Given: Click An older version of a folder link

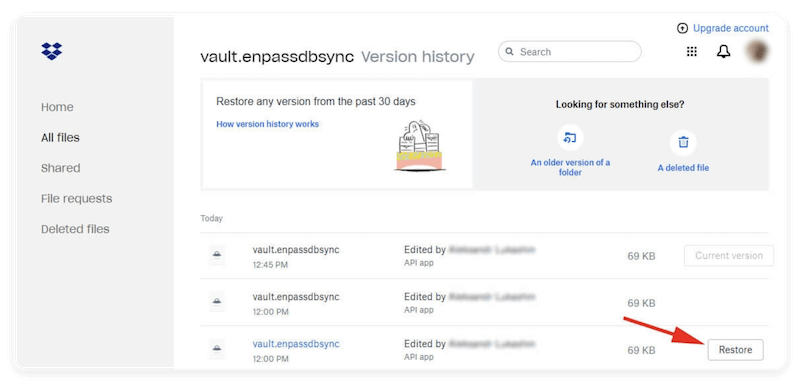Looking at the screenshot, I should [x=570, y=167].
